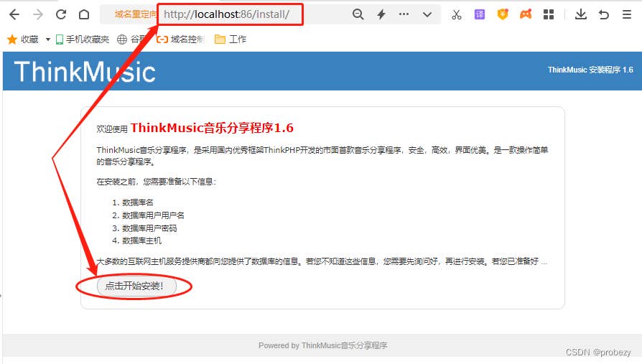Viewport: 642px width, 364px height.
Task: Expand the address bar dropdown chevron
Action: [427, 15]
